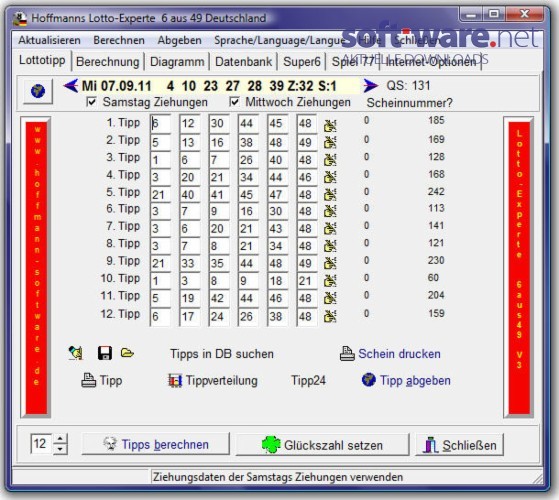Save tips with the floppy disk icon
The height and width of the screenshot is (500, 559).
104,353
